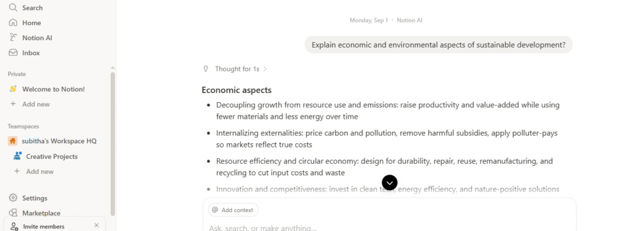Collapse the Private section header
This screenshot has width=644, height=231.
[x=17, y=74]
